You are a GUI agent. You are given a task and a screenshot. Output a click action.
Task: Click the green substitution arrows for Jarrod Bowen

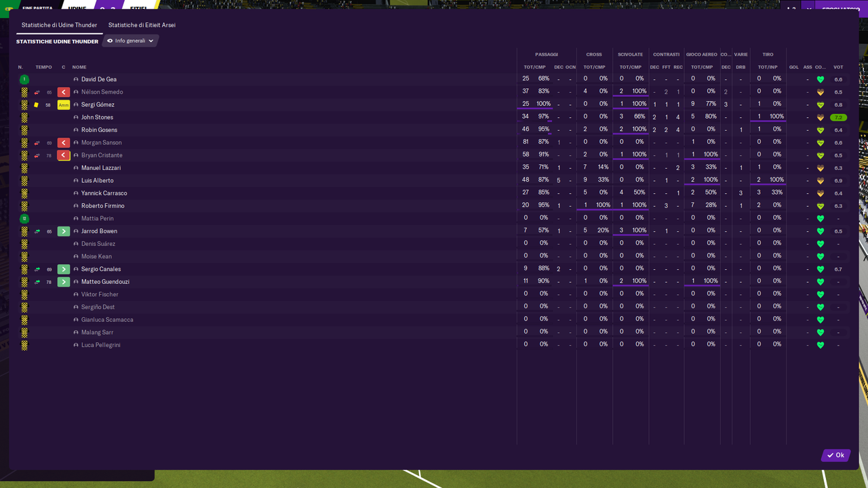tap(37, 232)
